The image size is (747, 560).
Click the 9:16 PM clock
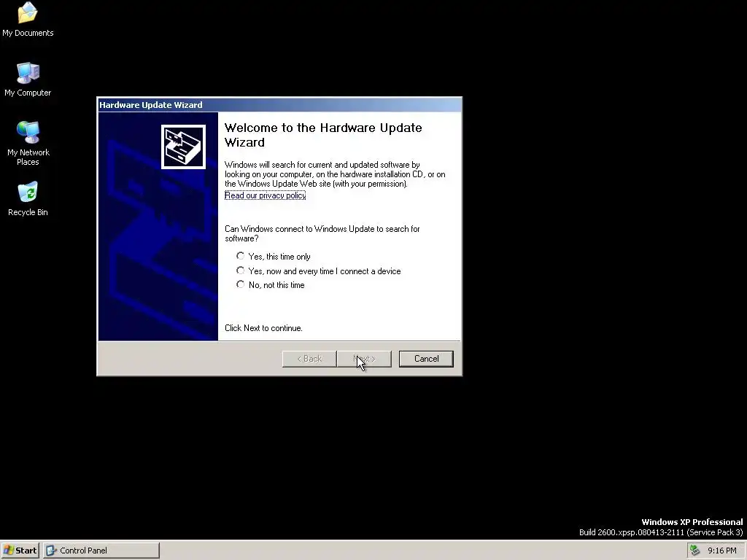click(x=721, y=551)
